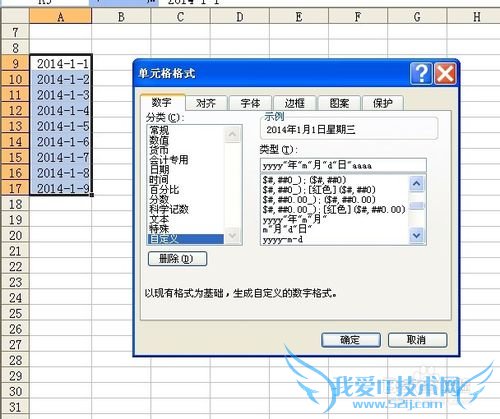Screen dimensions: 500x419
Task: Select row 9 header
Action: pyautogui.click(x=15, y=63)
